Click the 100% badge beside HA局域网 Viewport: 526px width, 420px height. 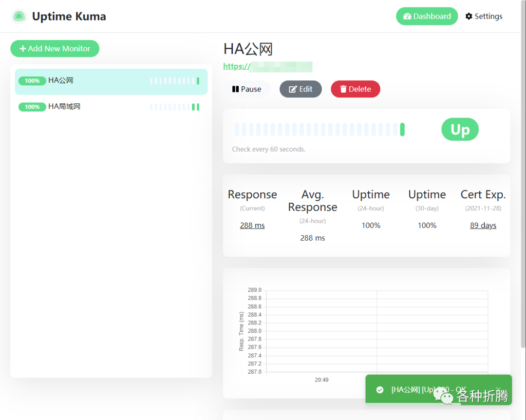(32, 107)
